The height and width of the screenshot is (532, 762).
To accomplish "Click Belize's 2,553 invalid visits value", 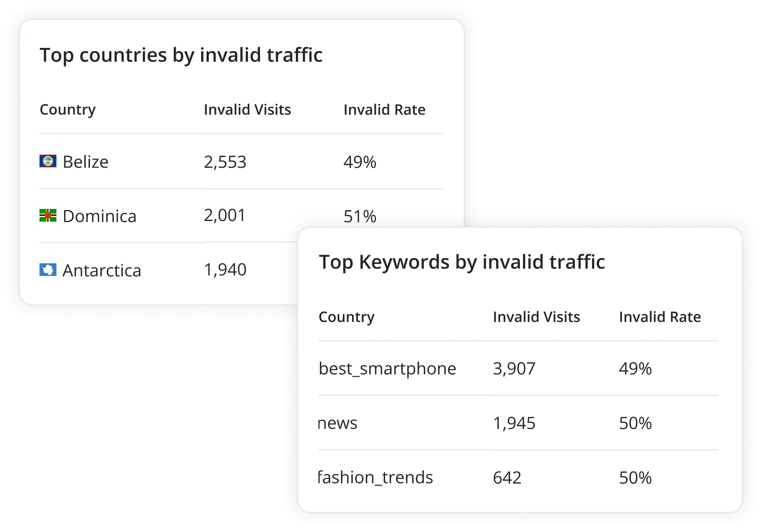I will pyautogui.click(x=225, y=162).
